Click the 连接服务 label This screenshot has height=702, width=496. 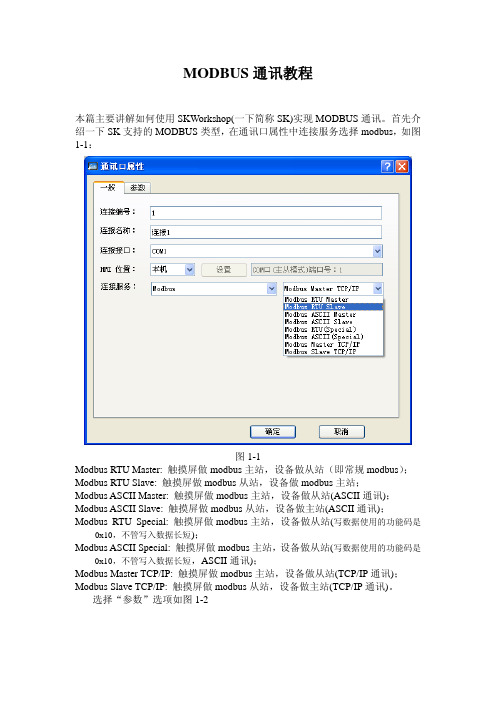pos(118,287)
